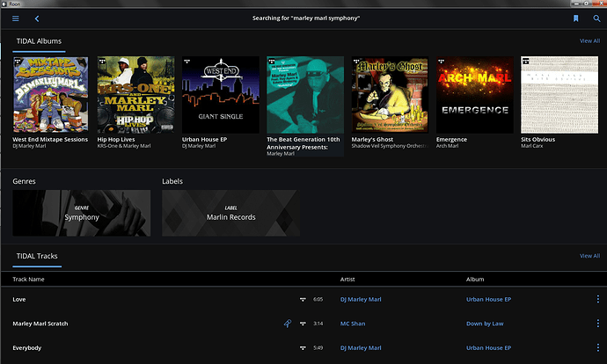Sort by Track Name column header
607x364 pixels.
pyautogui.click(x=28, y=280)
